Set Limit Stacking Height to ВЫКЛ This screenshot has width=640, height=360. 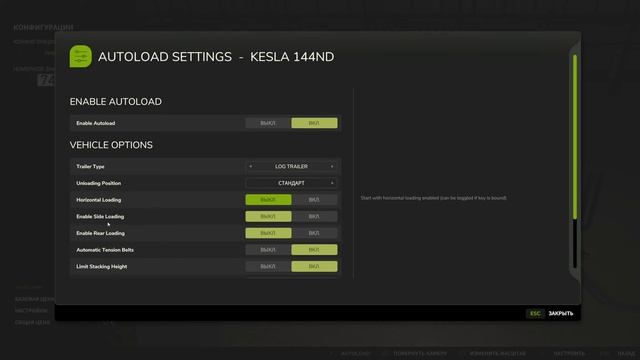tap(268, 267)
